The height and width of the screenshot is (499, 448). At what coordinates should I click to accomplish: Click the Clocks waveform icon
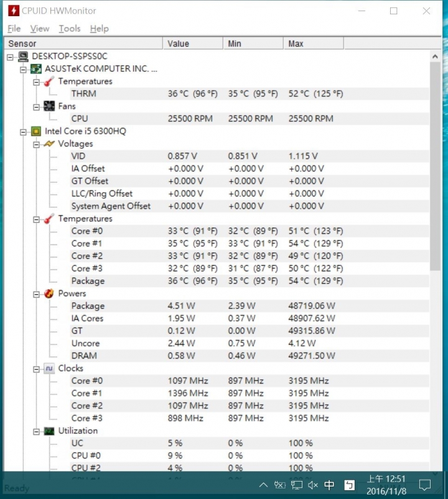point(49,368)
